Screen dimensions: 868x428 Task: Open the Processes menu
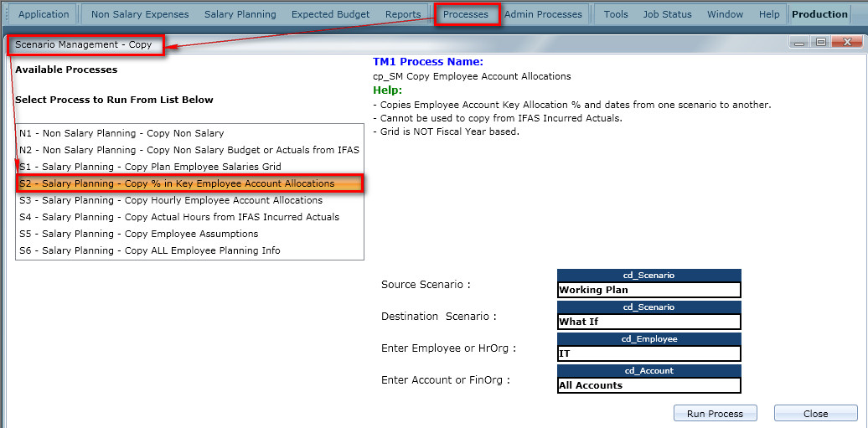(466, 14)
